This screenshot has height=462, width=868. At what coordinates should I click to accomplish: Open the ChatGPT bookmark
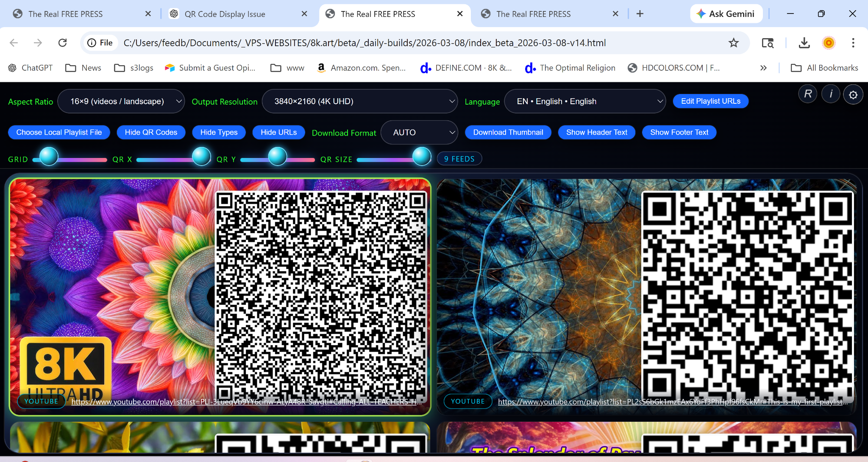click(31, 68)
